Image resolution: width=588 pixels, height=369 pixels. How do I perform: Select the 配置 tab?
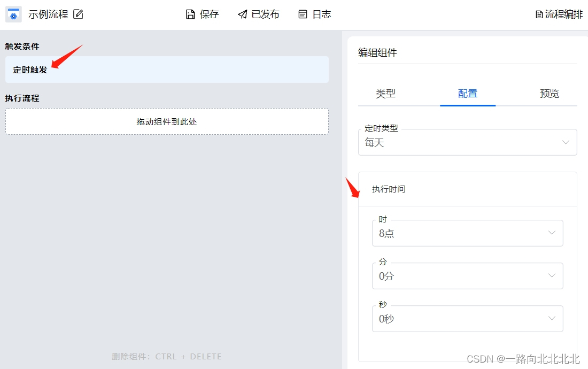tap(468, 93)
